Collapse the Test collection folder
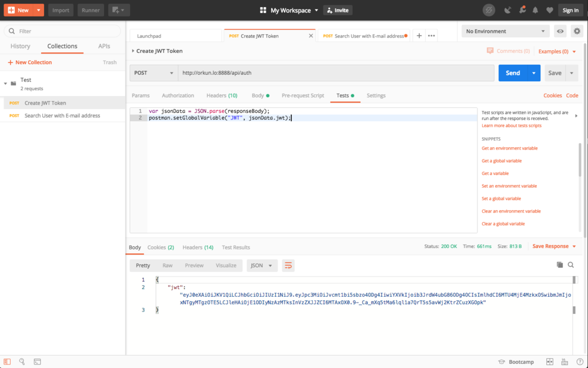The height and width of the screenshot is (368, 588). pyautogui.click(x=5, y=84)
